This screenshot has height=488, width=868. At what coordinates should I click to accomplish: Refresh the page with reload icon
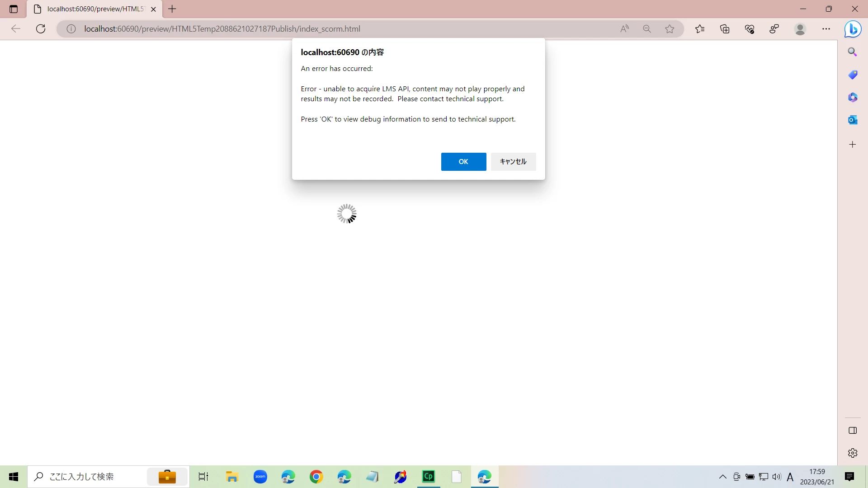pos(41,29)
